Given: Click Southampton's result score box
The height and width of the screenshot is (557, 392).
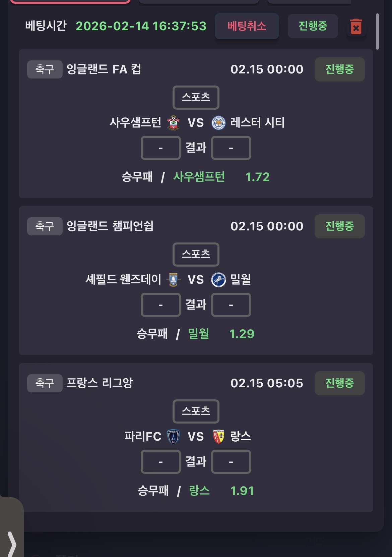Looking at the screenshot, I should pos(160,148).
